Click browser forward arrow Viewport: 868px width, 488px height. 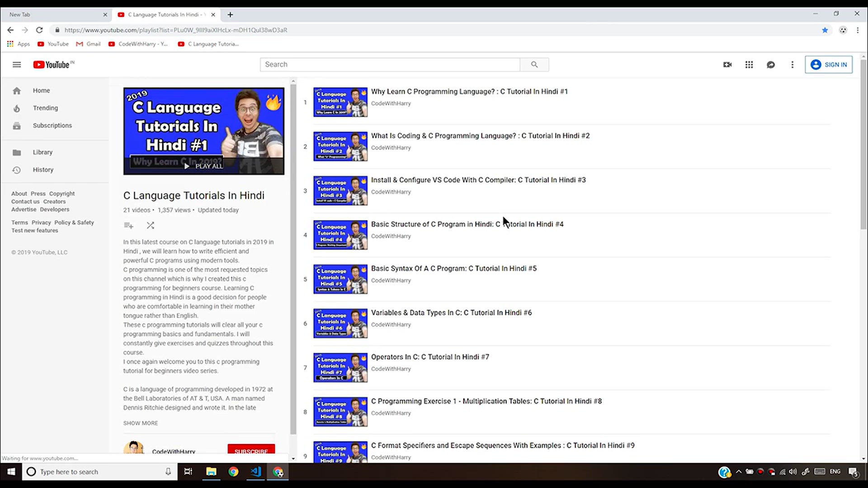[25, 30]
